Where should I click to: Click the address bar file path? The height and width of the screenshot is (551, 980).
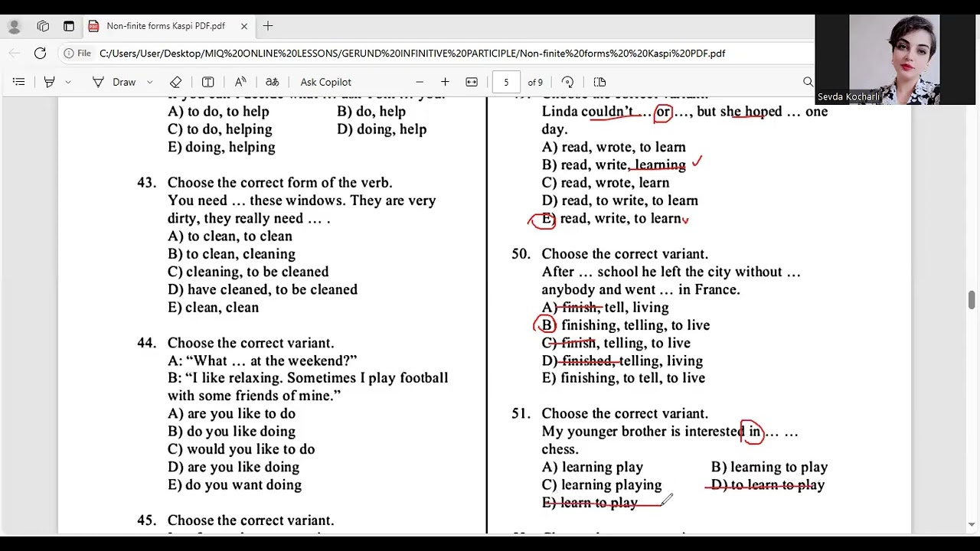[413, 54]
